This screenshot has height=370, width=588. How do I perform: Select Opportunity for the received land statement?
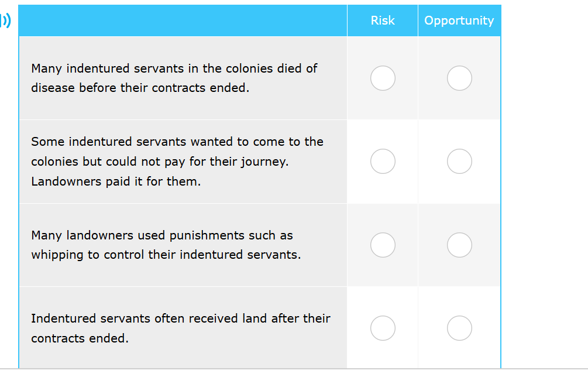coord(459,328)
